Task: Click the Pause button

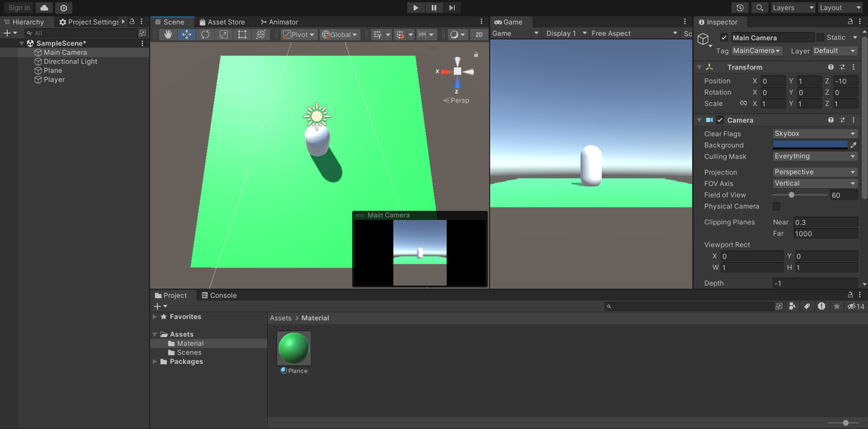Action: [x=434, y=8]
